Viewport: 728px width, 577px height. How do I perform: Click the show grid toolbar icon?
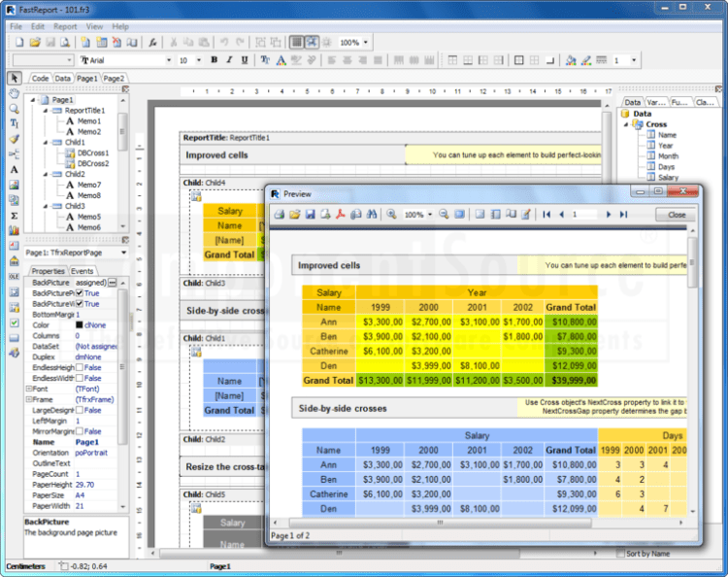296,43
